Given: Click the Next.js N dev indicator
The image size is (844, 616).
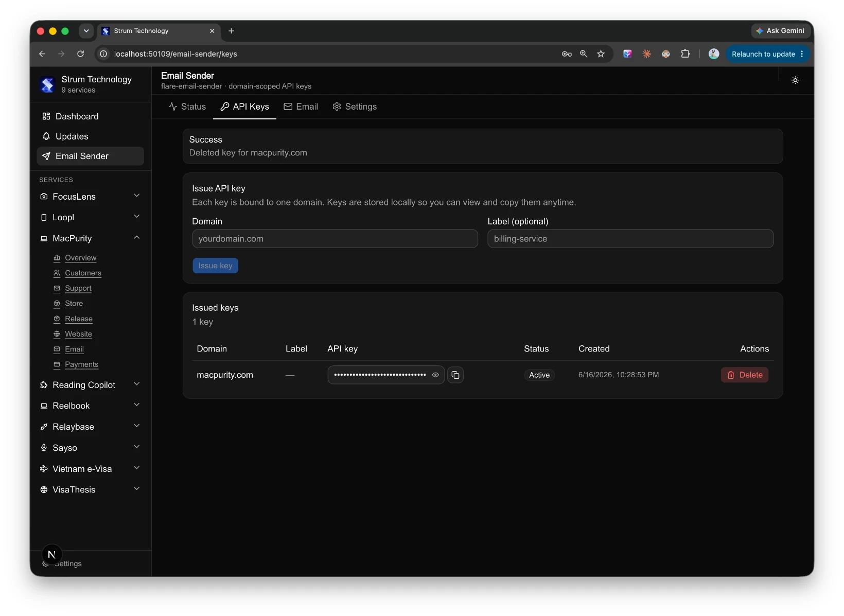Looking at the screenshot, I should [x=51, y=554].
